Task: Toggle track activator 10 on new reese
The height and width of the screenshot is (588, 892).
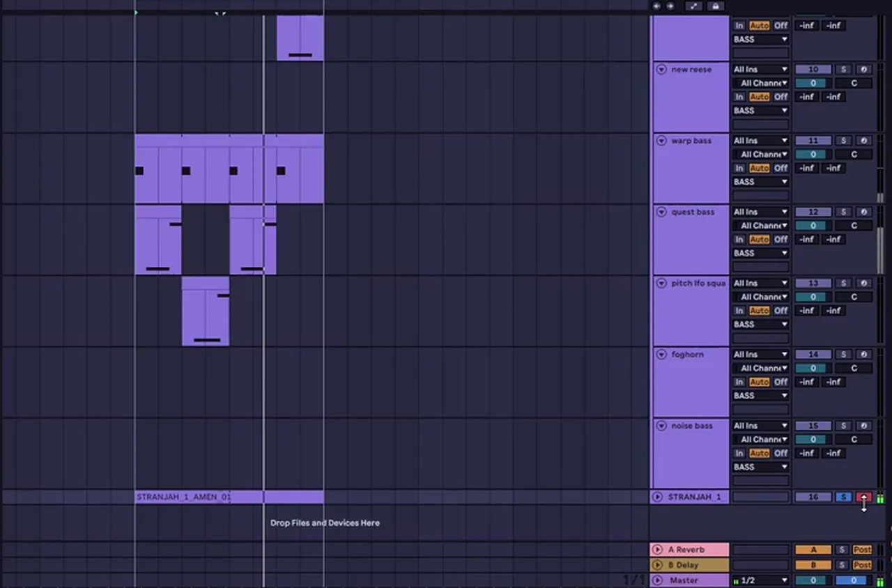Action: click(813, 70)
